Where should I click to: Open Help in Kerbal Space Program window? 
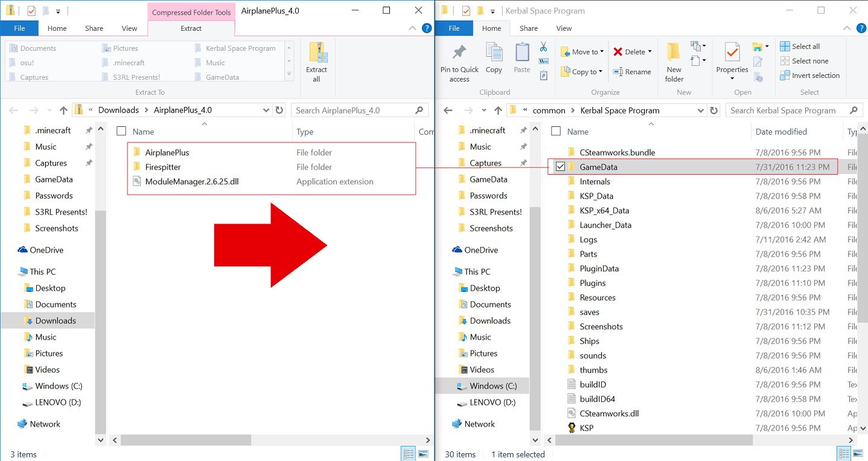click(860, 28)
